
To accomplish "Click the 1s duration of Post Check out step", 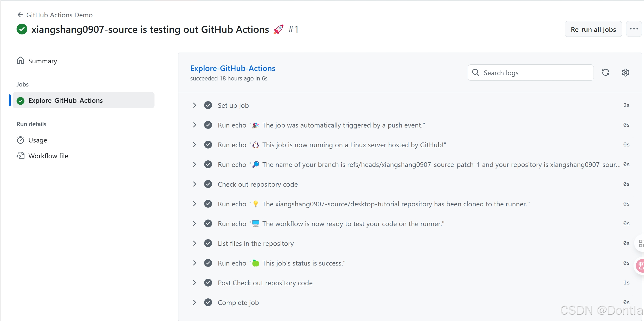I will pos(626,283).
